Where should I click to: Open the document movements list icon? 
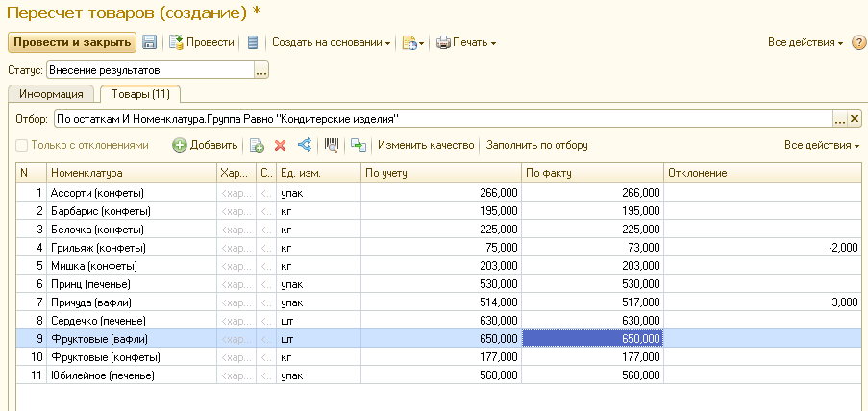[253, 42]
